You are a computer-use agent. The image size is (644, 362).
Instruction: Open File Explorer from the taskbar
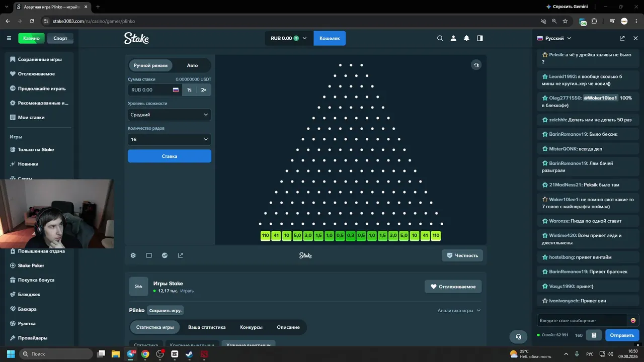coord(116,354)
